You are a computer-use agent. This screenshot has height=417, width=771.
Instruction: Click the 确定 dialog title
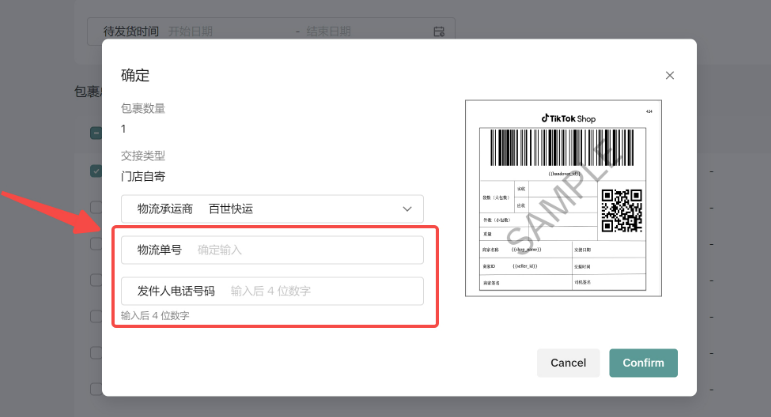click(136, 75)
